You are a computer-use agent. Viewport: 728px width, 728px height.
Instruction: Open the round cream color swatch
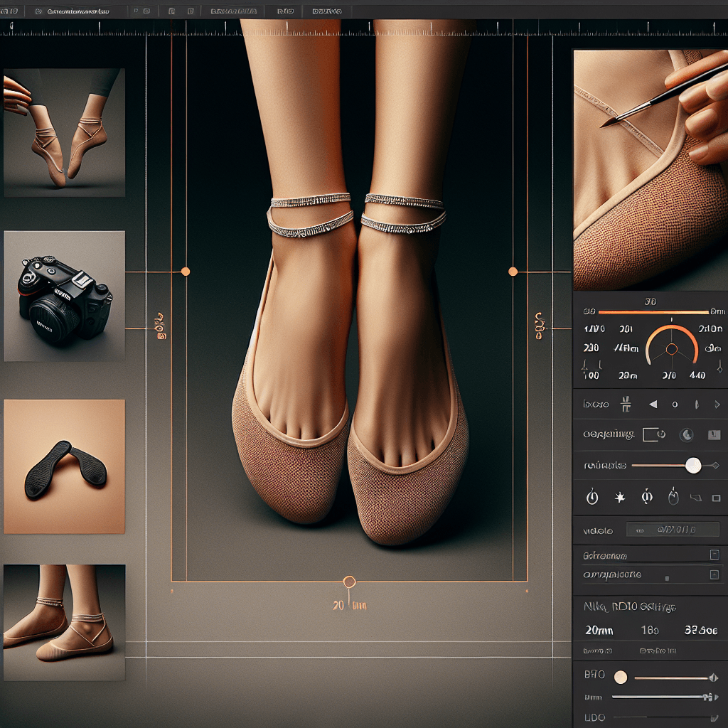point(621,678)
